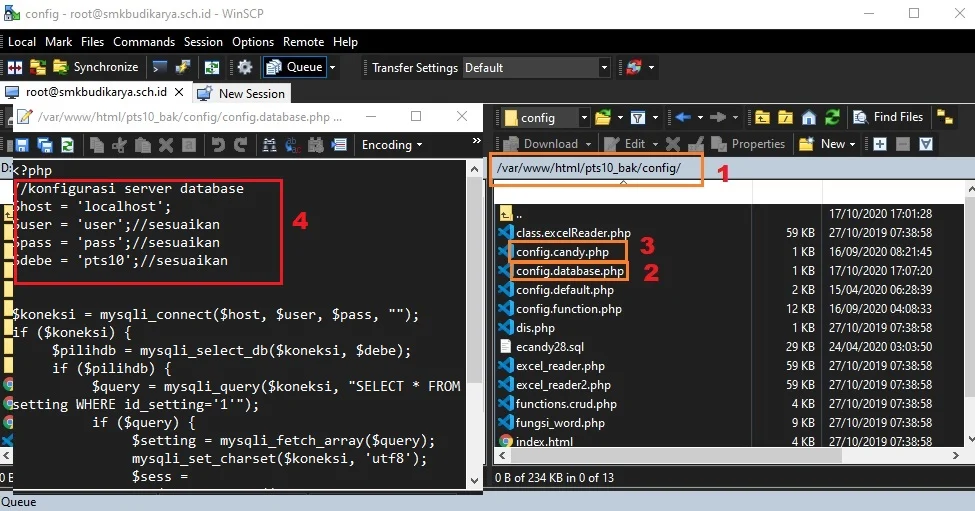Viewport: 975px width, 511px height.
Task: Open the Session menu
Action: tap(203, 42)
